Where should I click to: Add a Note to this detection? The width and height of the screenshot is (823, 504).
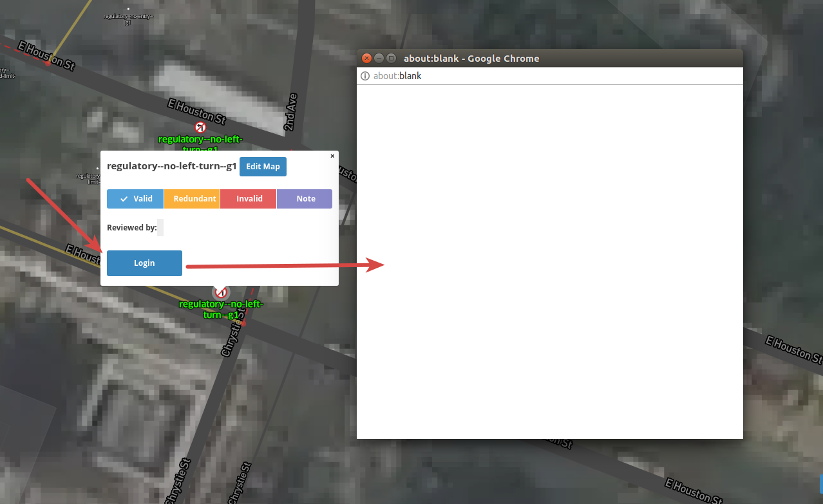point(304,198)
